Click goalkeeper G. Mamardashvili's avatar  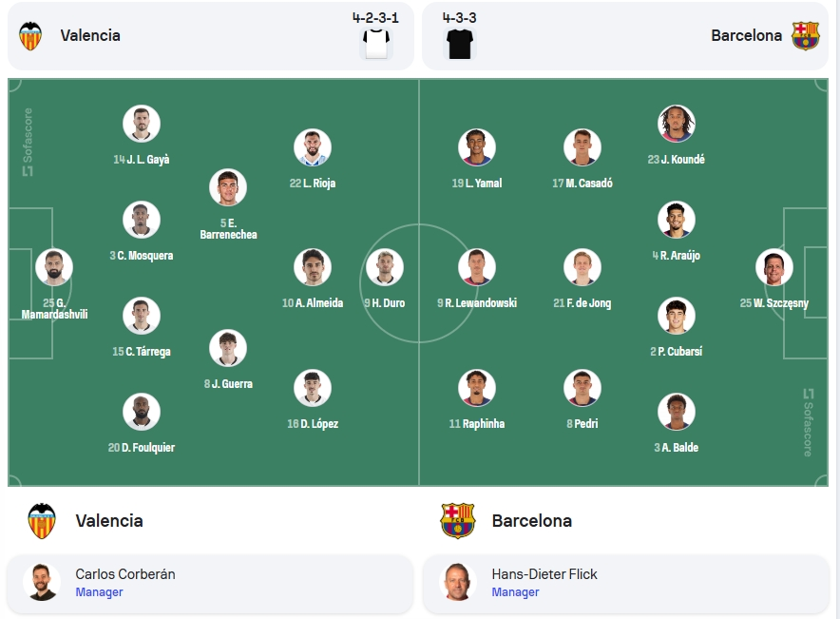pyautogui.click(x=54, y=267)
